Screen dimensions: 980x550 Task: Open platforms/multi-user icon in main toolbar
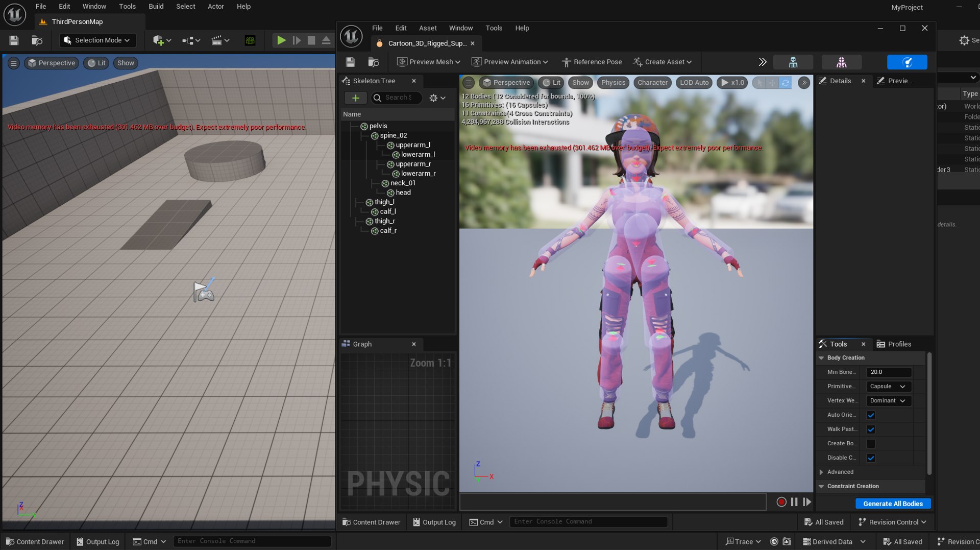(x=250, y=40)
